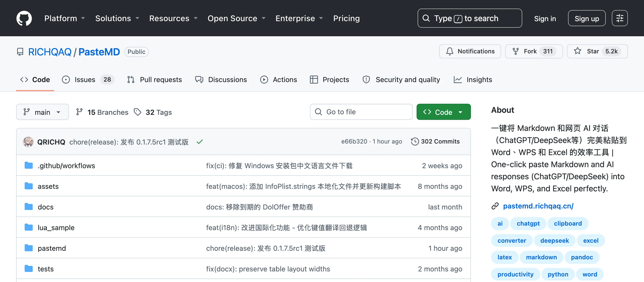644x282 pixels.
Task: Click the QRICHQ avatar image
Action: pyautogui.click(x=28, y=142)
